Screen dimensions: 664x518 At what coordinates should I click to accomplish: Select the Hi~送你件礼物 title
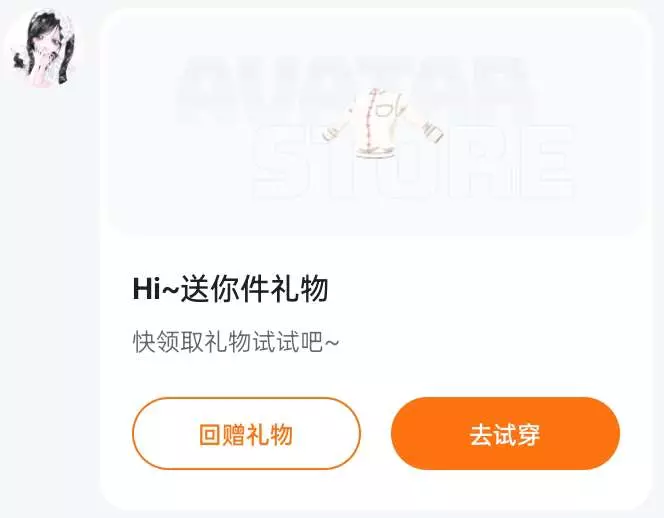(230, 288)
